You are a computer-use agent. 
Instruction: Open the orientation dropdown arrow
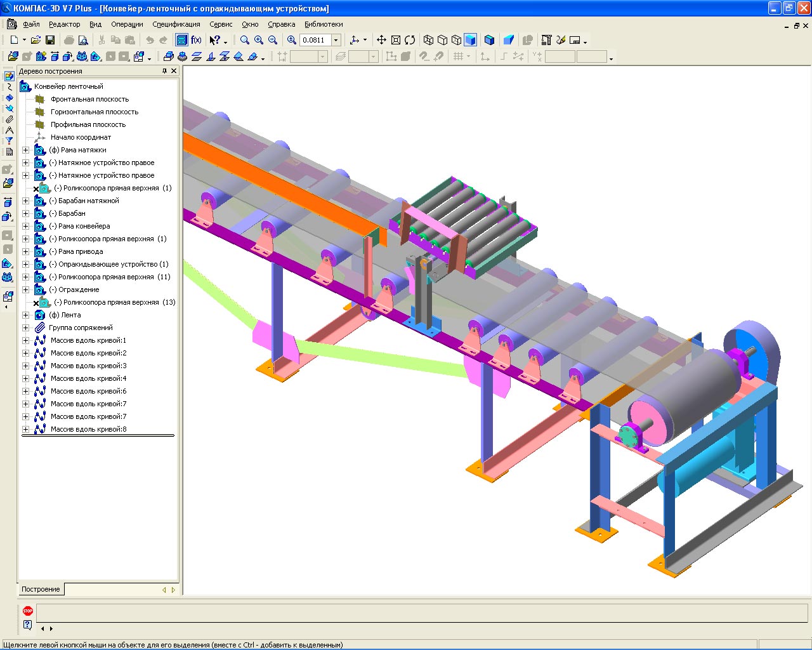[365, 40]
